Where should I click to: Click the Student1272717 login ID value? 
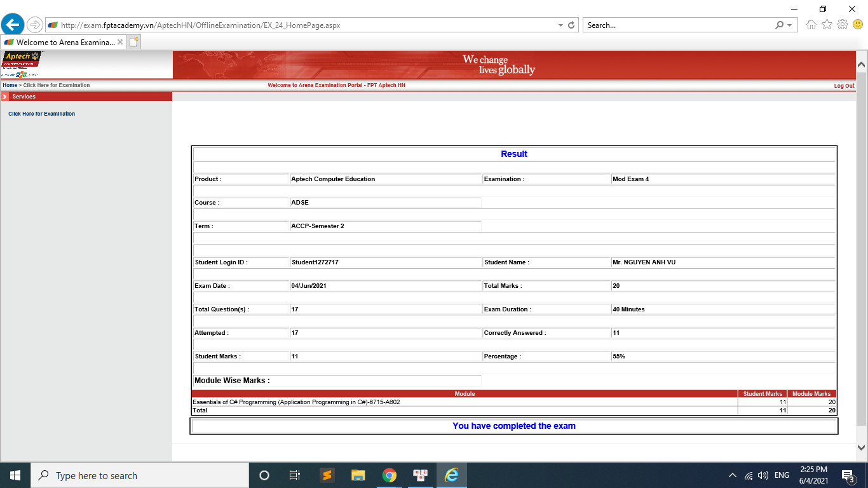(x=315, y=262)
